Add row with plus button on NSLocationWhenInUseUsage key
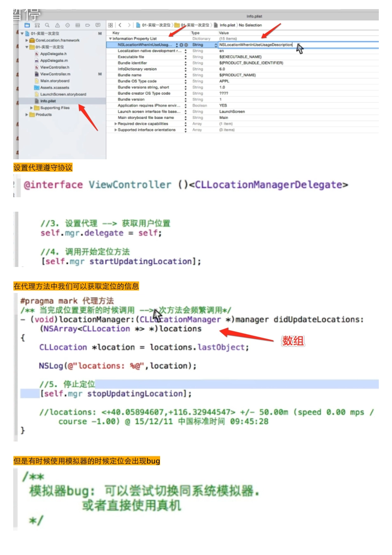This screenshot has height=555, width=392. click(x=181, y=45)
